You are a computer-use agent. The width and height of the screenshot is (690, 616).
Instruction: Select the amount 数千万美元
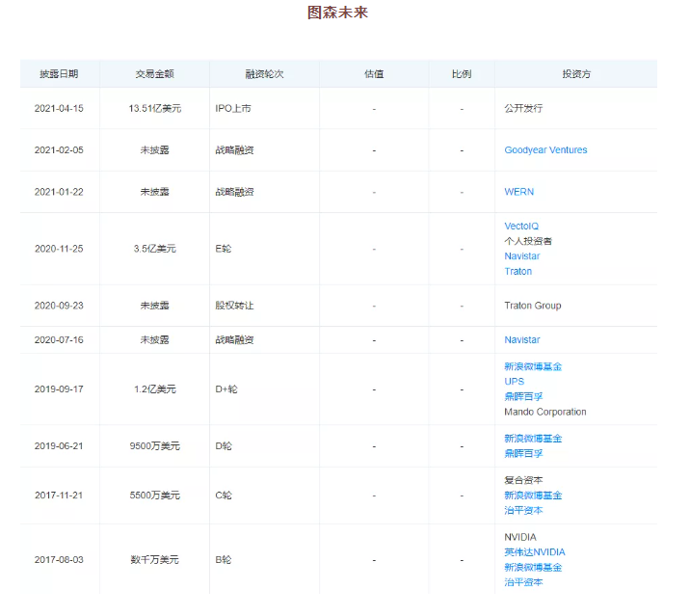155,560
